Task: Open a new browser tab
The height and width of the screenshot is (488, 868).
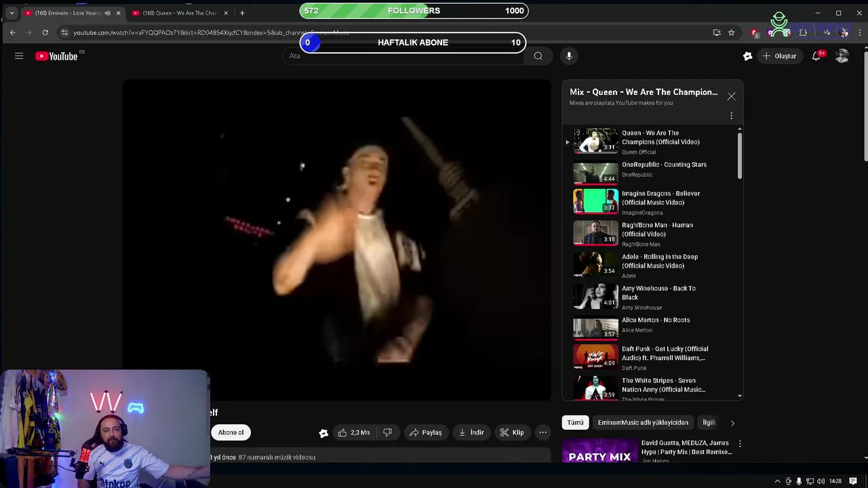Action: click(242, 13)
